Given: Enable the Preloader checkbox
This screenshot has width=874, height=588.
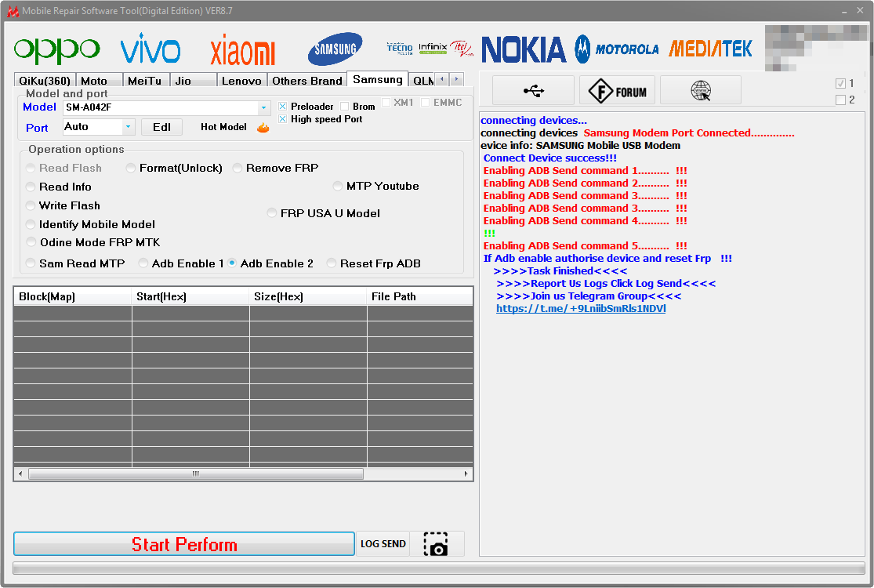Looking at the screenshot, I should (283, 107).
